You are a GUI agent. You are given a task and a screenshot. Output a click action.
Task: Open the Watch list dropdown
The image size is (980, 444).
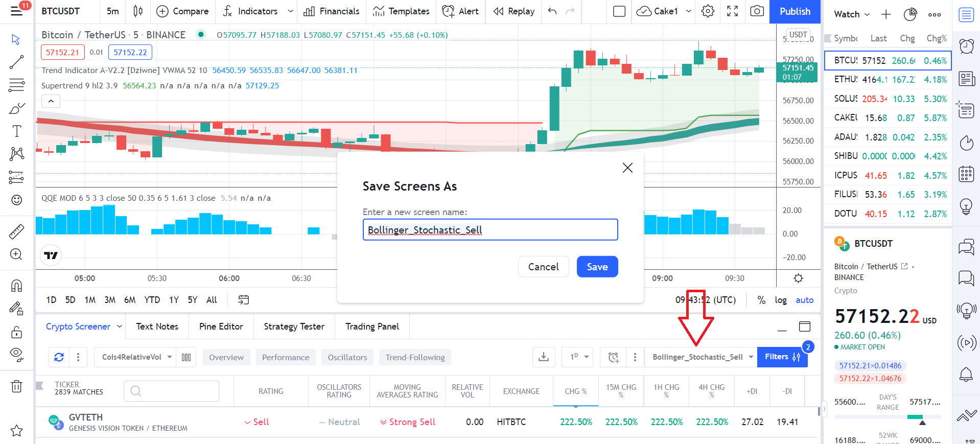852,14
